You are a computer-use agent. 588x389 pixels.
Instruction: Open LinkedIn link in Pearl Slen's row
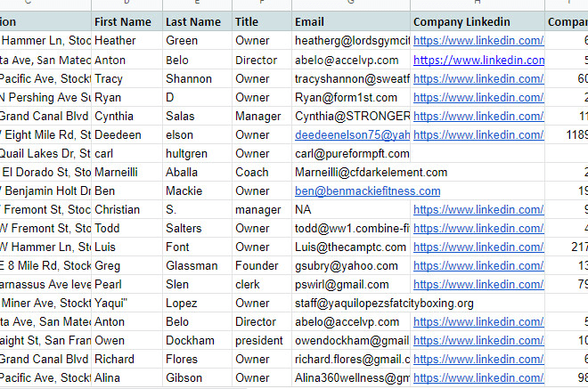point(478,284)
